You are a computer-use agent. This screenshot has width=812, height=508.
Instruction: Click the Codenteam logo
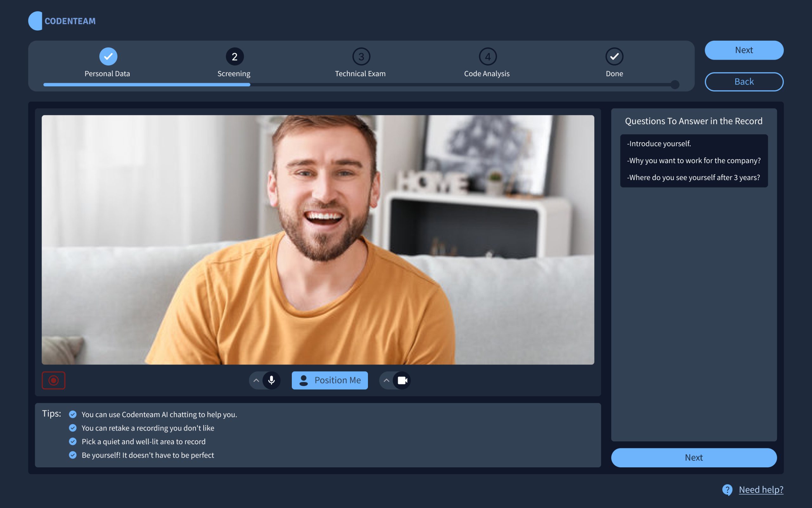(x=62, y=21)
